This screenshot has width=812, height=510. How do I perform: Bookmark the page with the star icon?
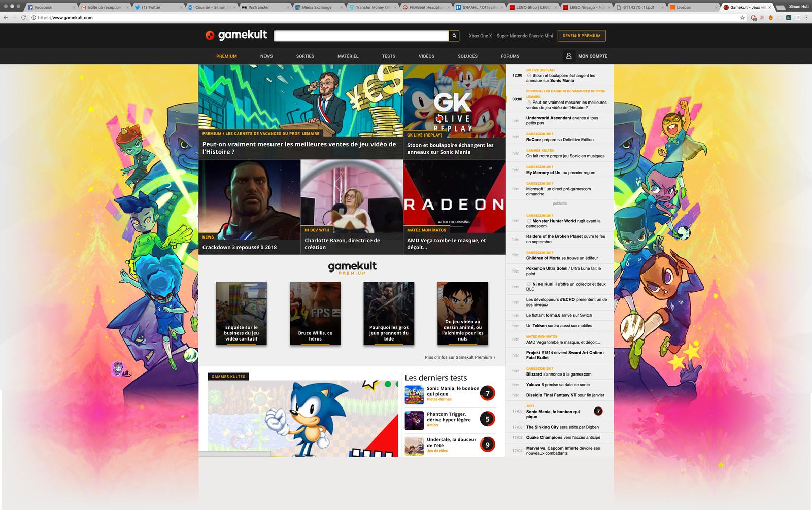coord(742,17)
